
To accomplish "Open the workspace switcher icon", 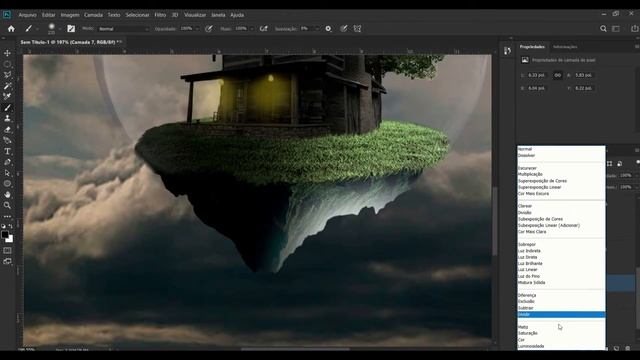I will coord(616,29).
